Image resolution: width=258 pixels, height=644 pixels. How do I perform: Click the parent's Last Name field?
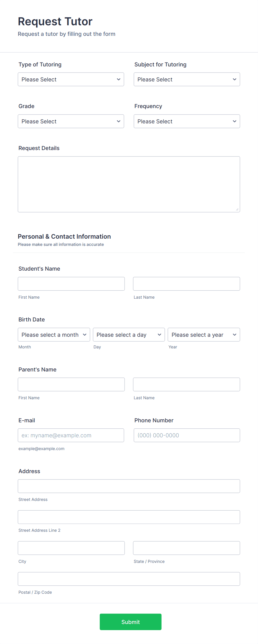click(186, 384)
